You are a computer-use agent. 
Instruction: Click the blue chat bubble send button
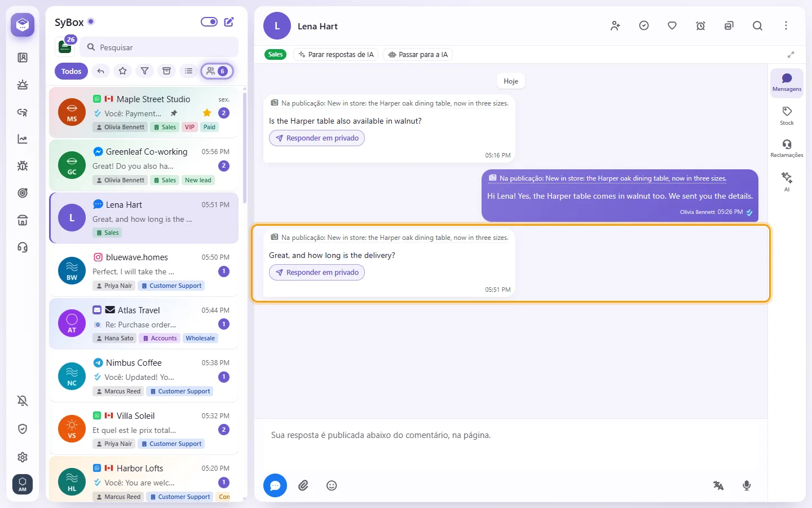275,485
